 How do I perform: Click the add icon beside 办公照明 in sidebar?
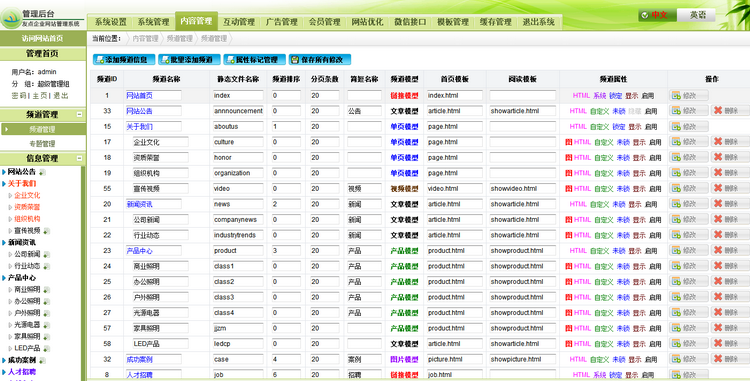47,302
